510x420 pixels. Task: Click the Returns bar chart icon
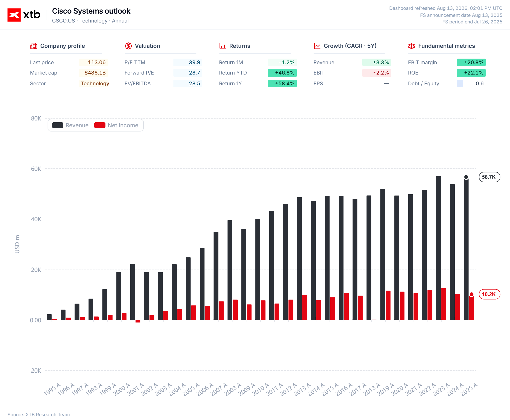223,46
